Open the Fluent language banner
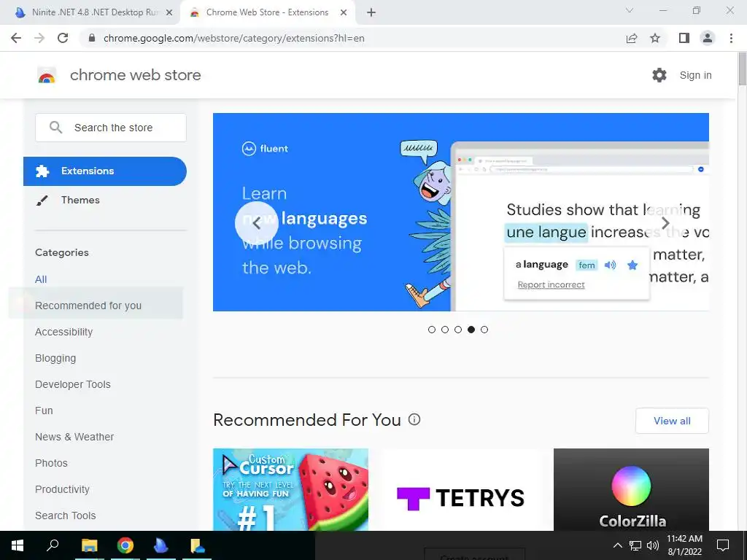Viewport: 747px width, 560px height. 461,212
